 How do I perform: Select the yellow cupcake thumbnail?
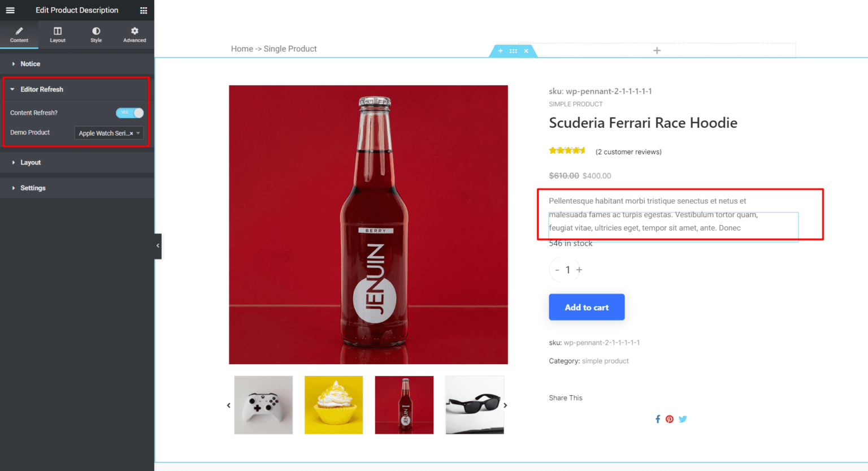333,405
